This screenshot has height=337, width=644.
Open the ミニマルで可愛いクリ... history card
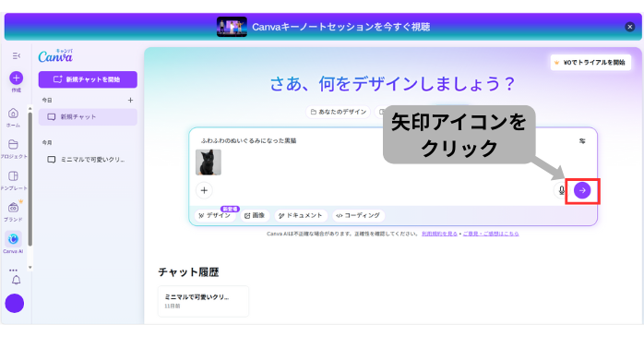pos(203,301)
